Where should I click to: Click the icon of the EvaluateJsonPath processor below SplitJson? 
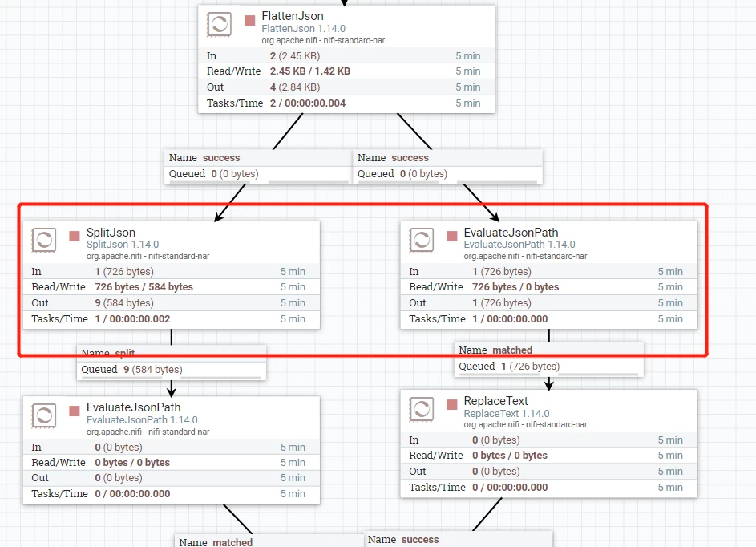point(44,415)
